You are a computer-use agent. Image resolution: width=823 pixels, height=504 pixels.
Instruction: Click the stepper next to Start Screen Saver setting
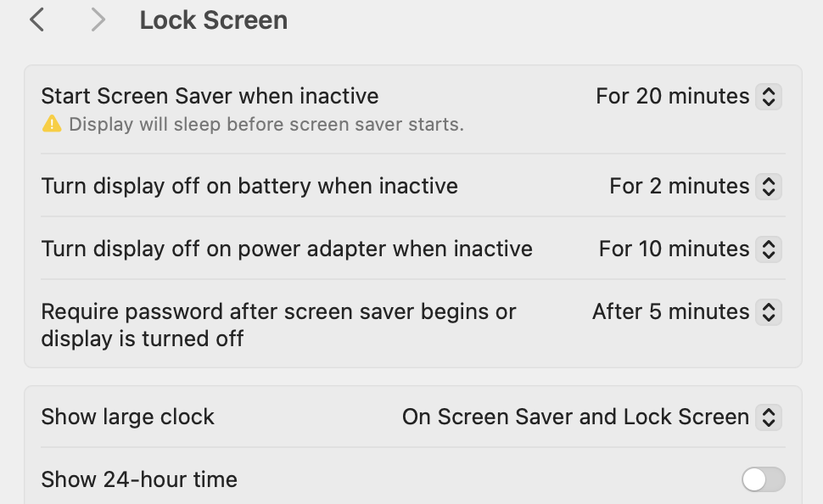[768, 97]
